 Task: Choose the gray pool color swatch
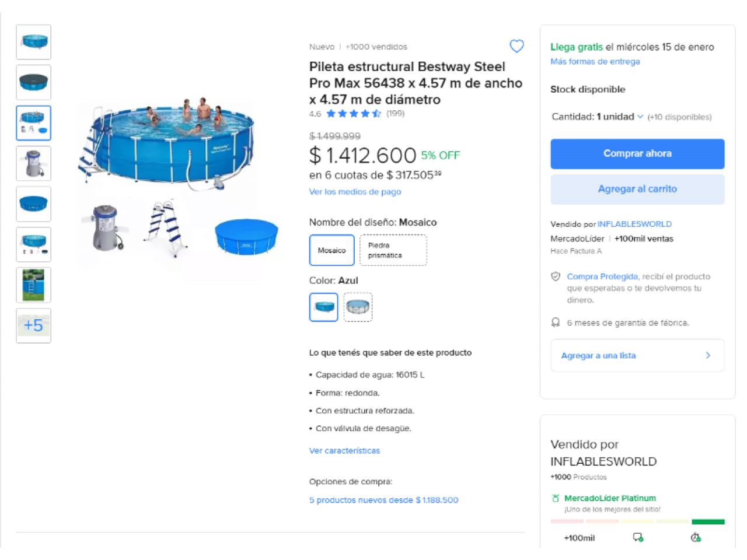pyautogui.click(x=358, y=307)
